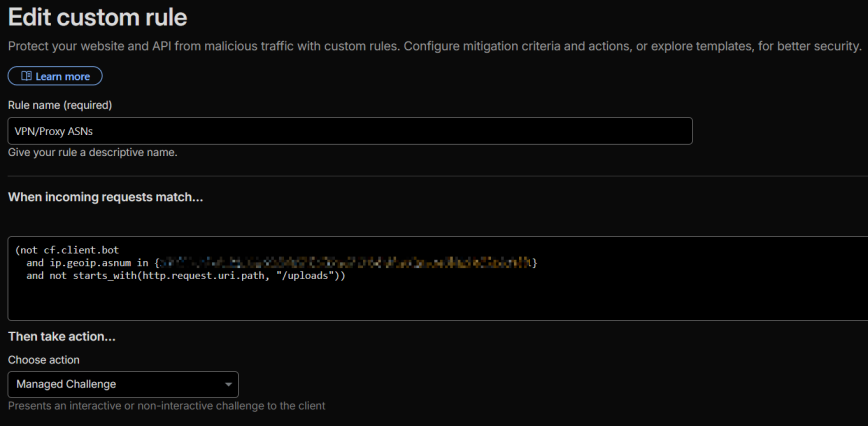Click the 'Edit custom rule' page heading

[x=98, y=17]
